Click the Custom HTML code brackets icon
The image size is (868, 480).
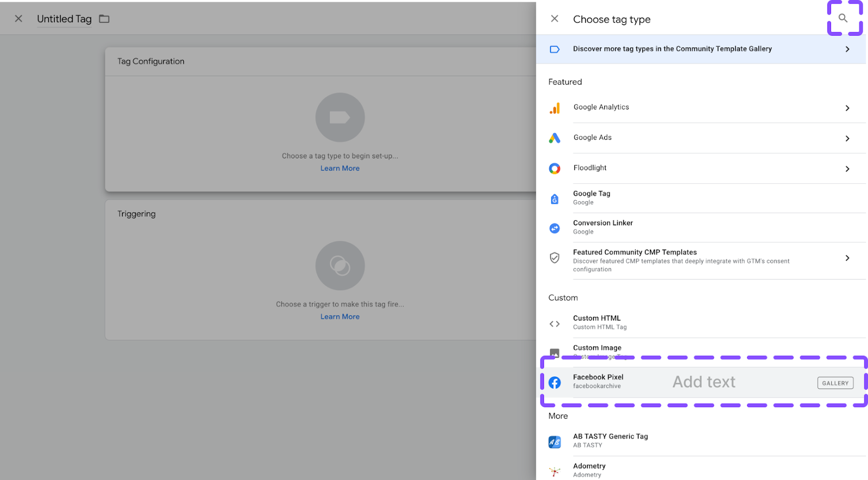(554, 324)
